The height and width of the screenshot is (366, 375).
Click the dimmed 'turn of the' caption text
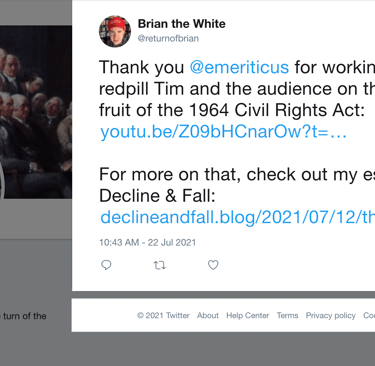[x=25, y=316]
